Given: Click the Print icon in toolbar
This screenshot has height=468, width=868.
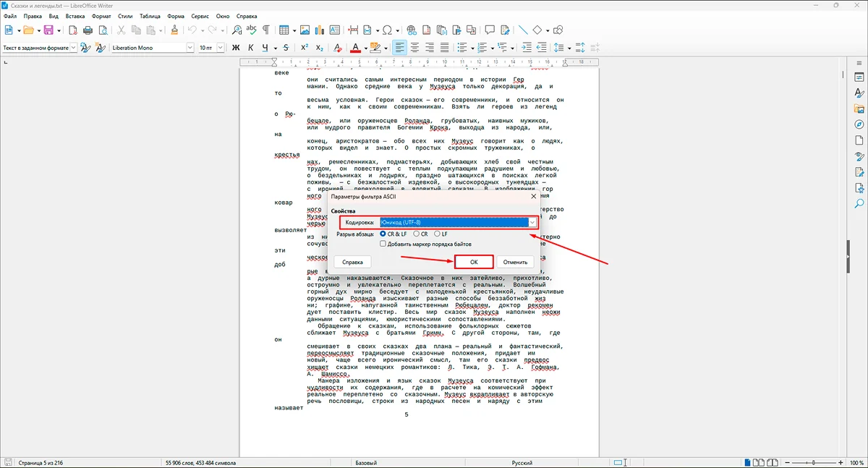Looking at the screenshot, I should [x=88, y=30].
